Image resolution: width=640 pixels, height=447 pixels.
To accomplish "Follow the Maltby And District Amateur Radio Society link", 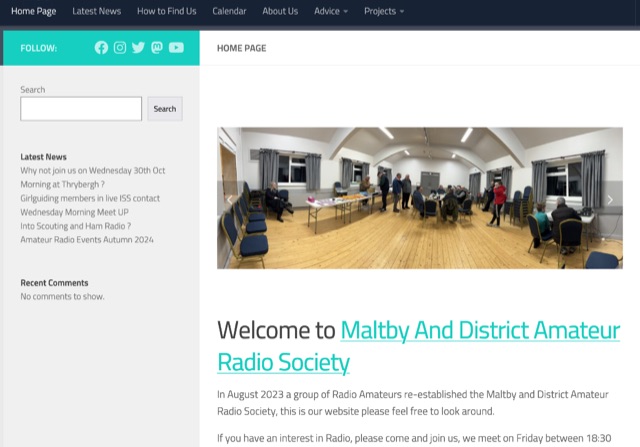I will click(x=419, y=346).
